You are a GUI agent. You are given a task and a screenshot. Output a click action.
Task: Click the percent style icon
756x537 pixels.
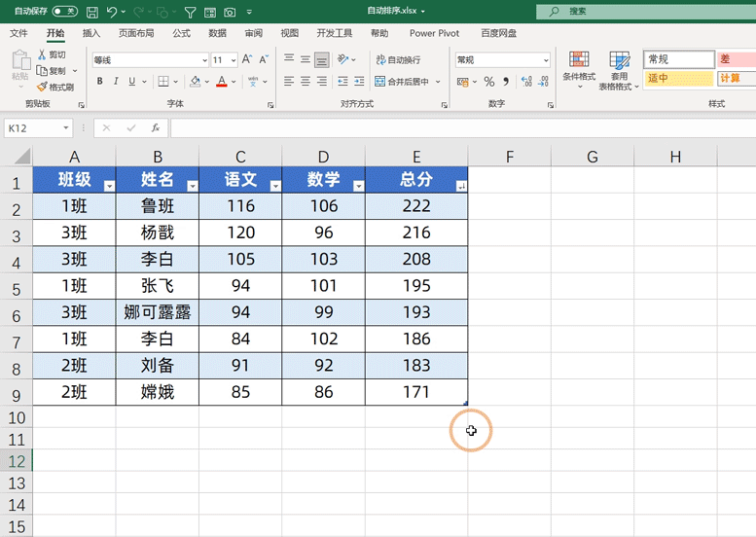[x=488, y=82]
